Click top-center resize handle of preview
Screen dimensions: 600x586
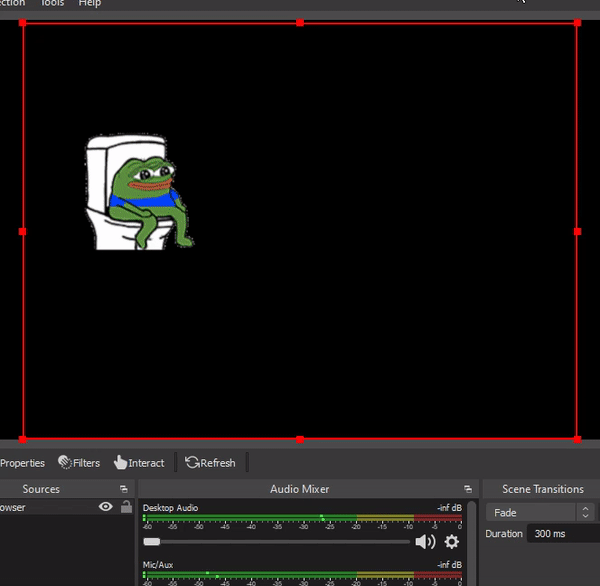click(x=300, y=23)
